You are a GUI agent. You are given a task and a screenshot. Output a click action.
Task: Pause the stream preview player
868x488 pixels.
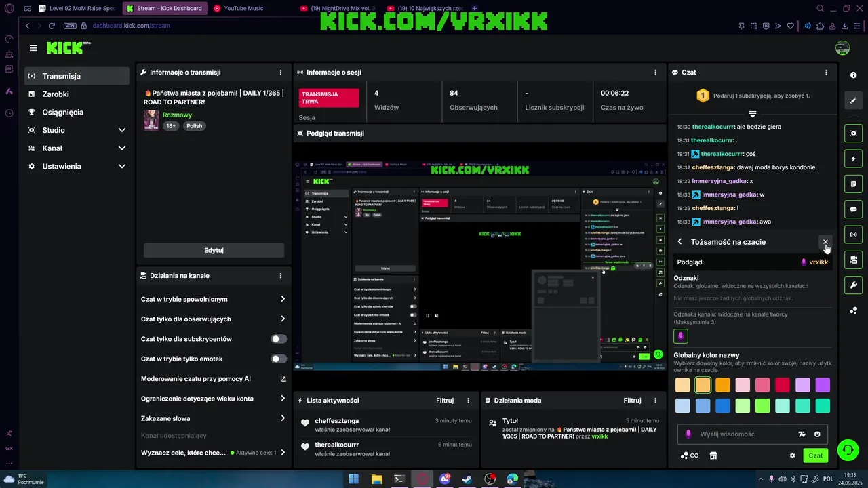(427, 316)
